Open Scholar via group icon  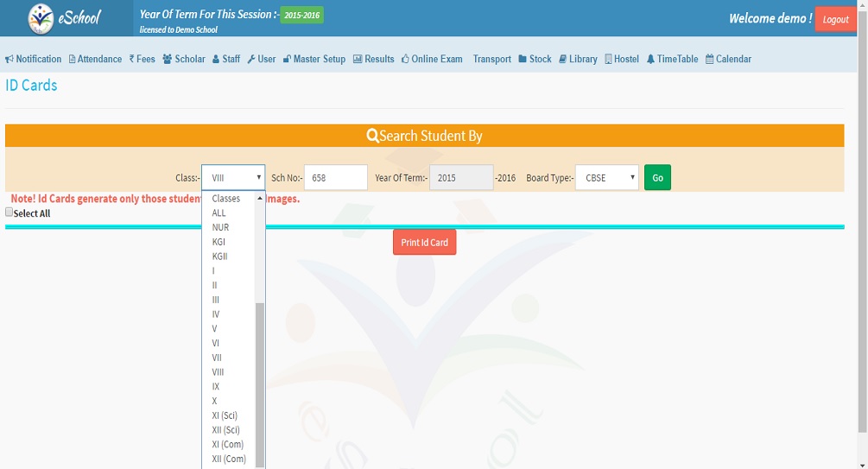(167, 60)
